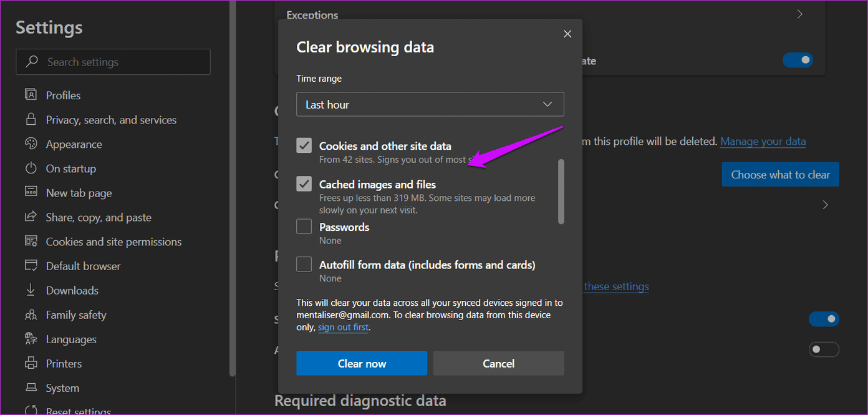
Task: Uncheck Cookies and other site data
Action: pyautogui.click(x=304, y=146)
